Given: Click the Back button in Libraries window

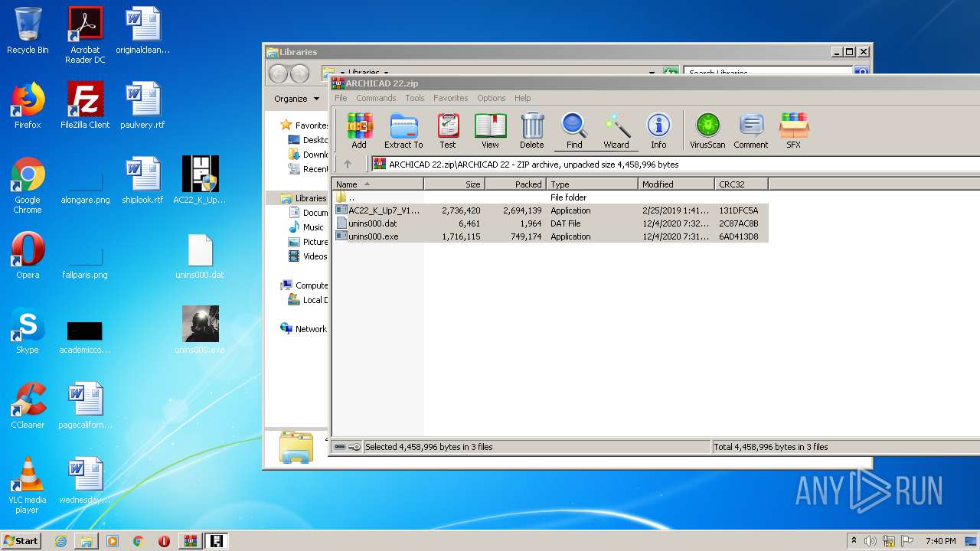Looking at the screenshot, I should (279, 73).
